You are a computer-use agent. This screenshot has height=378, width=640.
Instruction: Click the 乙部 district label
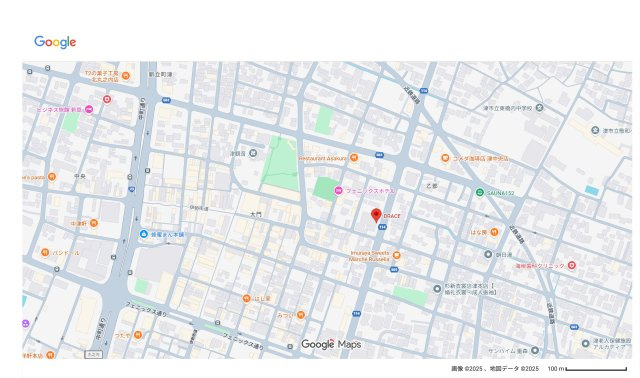point(432,186)
